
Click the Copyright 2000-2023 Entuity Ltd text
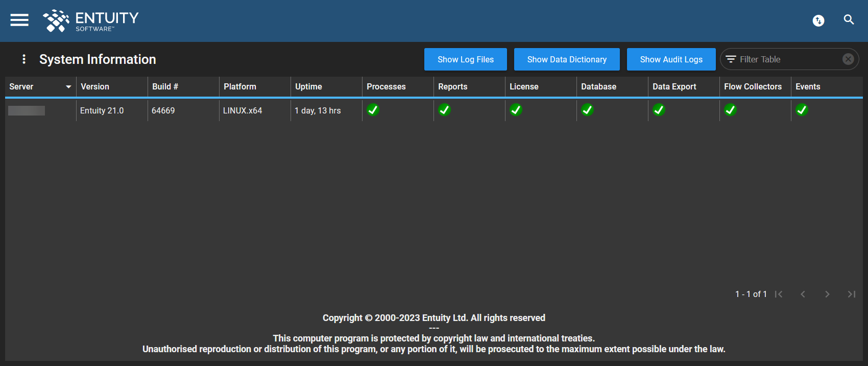coord(434,318)
